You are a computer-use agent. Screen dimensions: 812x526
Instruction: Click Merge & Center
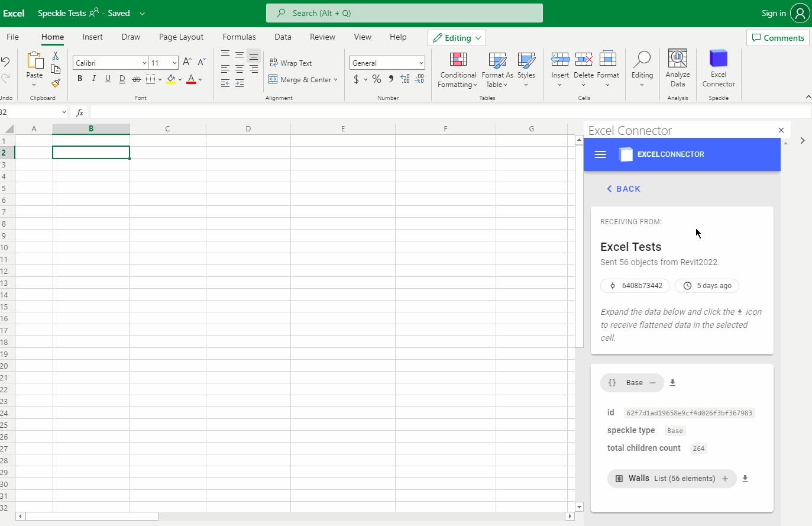pyautogui.click(x=303, y=79)
